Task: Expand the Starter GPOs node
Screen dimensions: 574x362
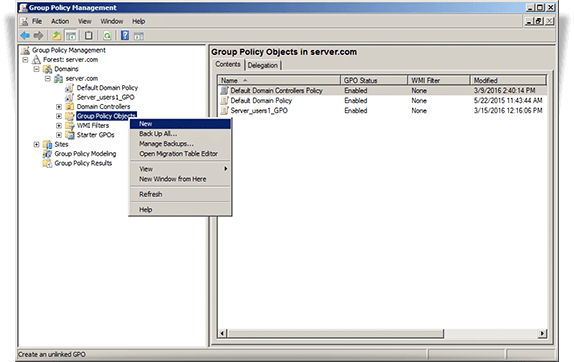Action: point(59,135)
